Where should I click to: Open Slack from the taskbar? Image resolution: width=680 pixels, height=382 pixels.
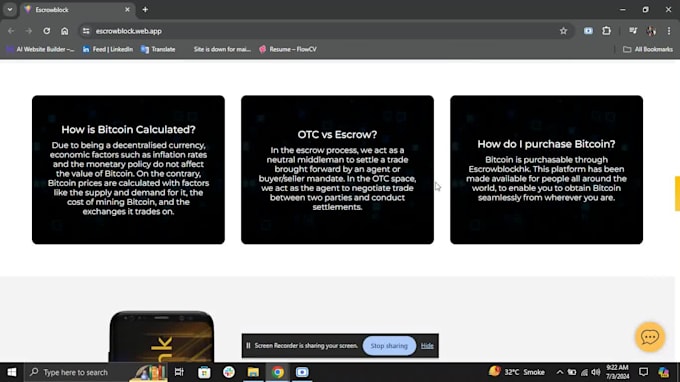[229, 372]
